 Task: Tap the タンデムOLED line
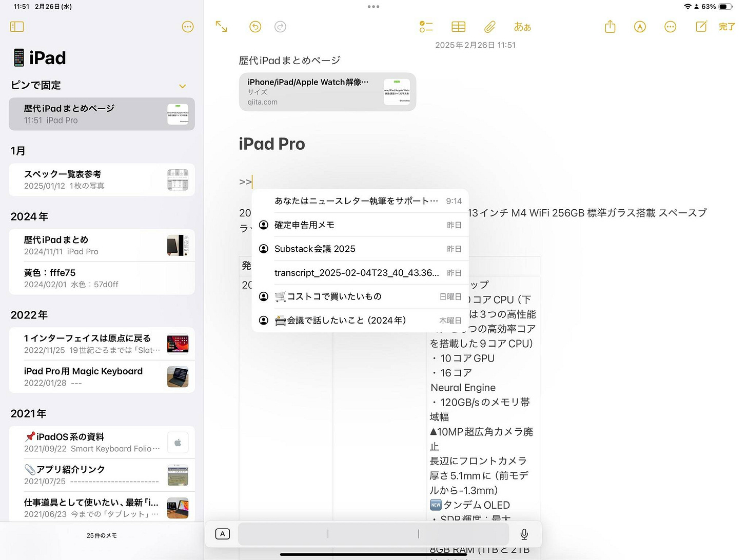[470, 505]
